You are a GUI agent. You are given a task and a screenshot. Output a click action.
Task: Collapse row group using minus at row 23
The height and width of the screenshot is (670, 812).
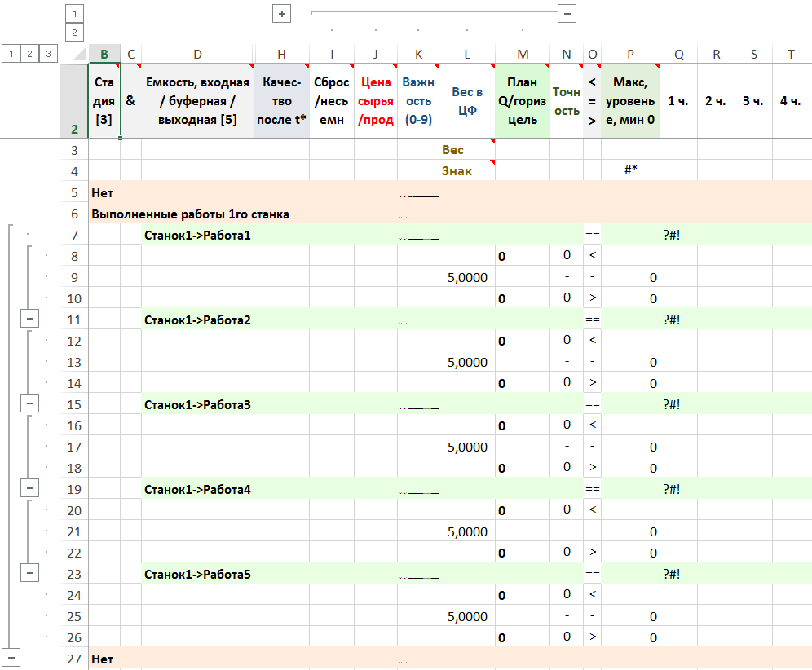(x=30, y=574)
